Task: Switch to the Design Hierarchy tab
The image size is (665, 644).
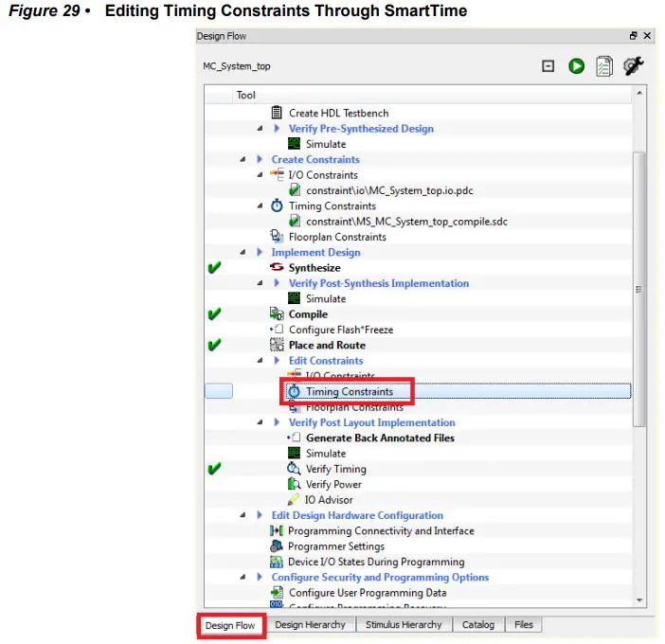Action: pyautogui.click(x=310, y=625)
